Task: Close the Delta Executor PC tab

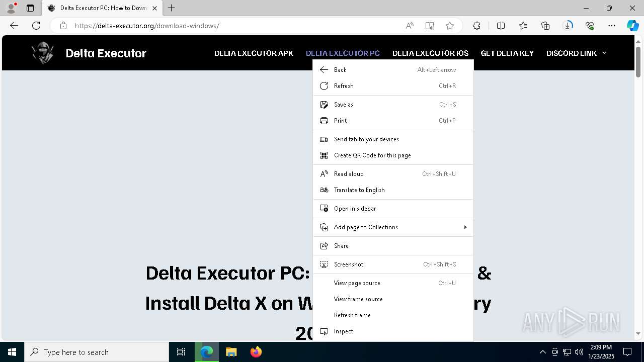Action: click(154, 8)
